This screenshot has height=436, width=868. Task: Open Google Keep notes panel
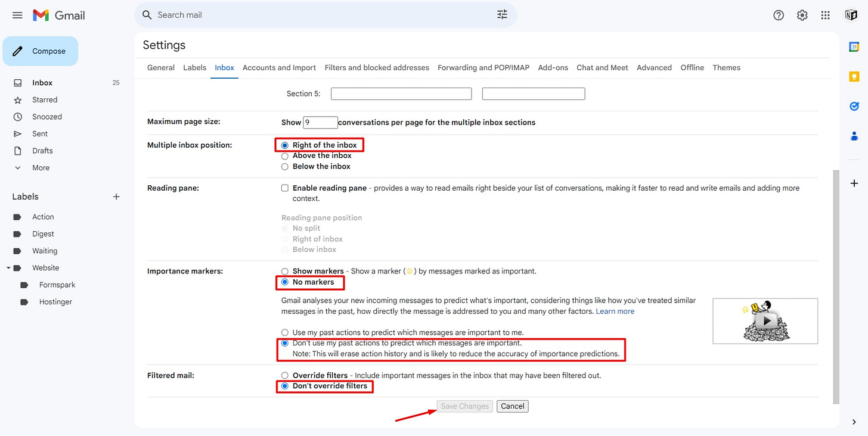(854, 76)
